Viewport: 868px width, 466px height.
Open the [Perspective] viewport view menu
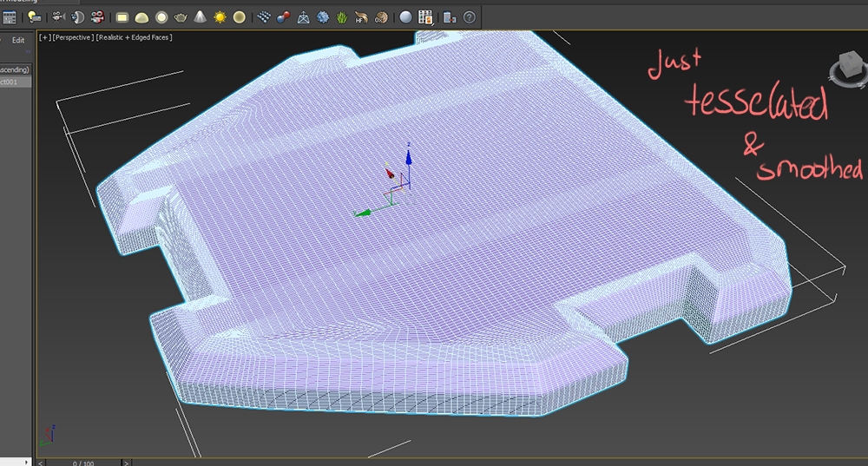point(73,37)
